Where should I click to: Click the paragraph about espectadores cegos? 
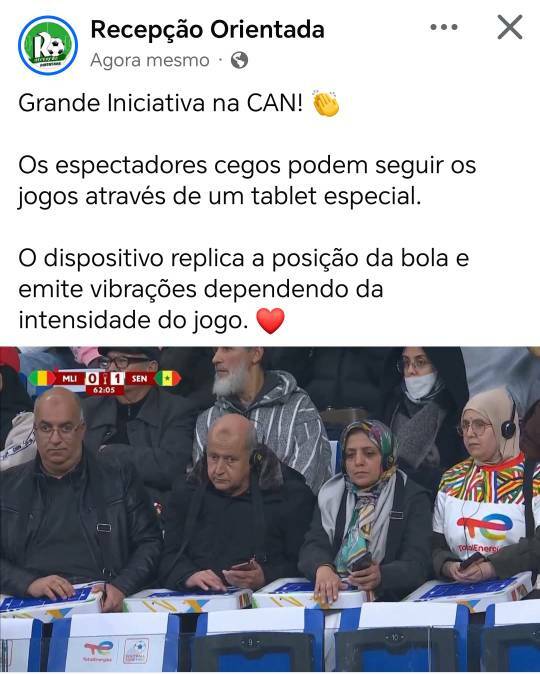[247, 181]
